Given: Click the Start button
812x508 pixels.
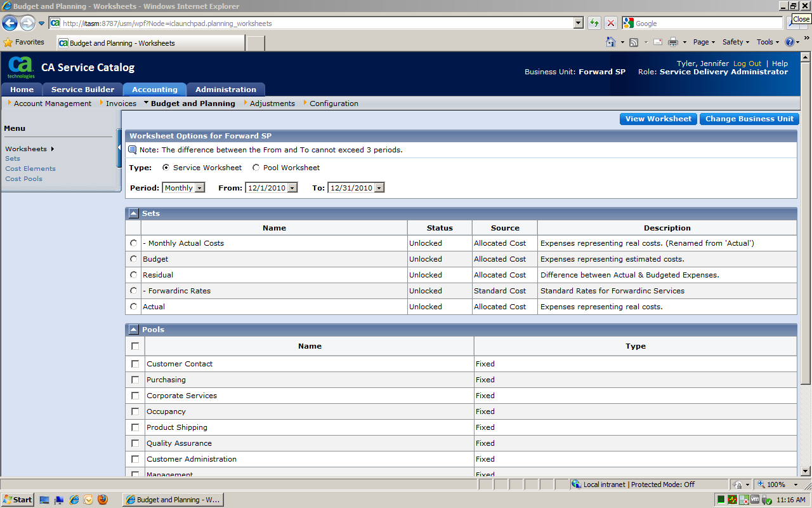Looking at the screenshot, I should click(x=18, y=500).
